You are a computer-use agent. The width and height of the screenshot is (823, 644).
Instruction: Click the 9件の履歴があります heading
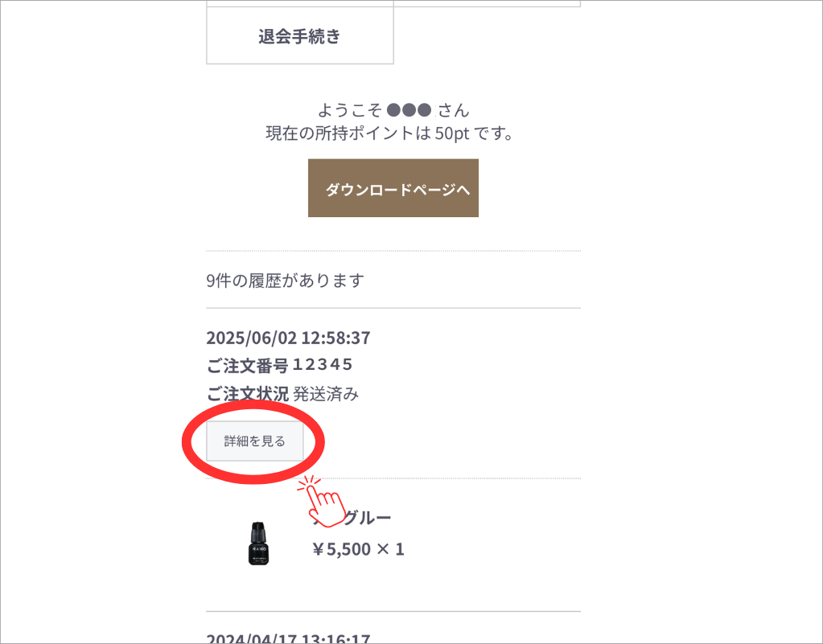[x=285, y=281]
